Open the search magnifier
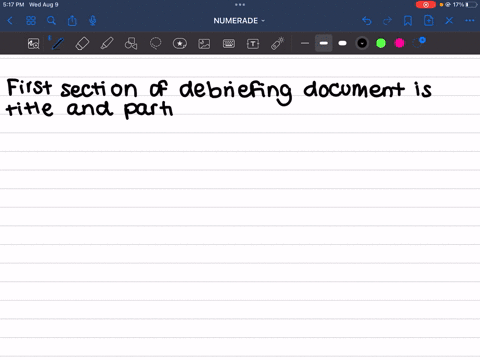Image resolution: width=480 pixels, height=360 pixels. point(51,21)
